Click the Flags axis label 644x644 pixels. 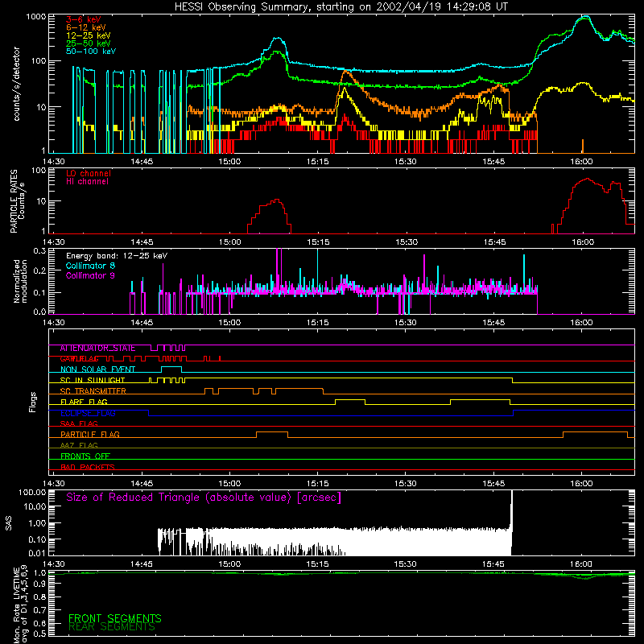(33, 402)
